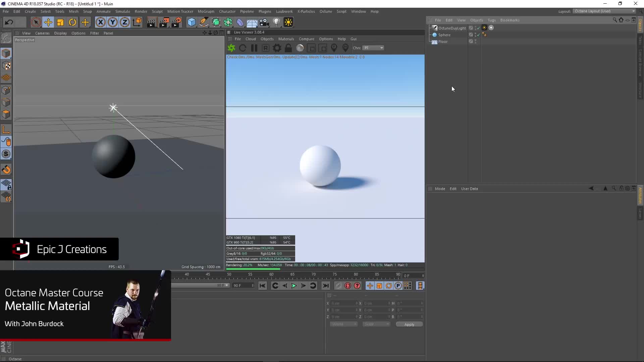Screen dimensions: 644x362
Task: Activate the Rotate tool in the top toolbar
Action: pyautogui.click(x=72, y=22)
